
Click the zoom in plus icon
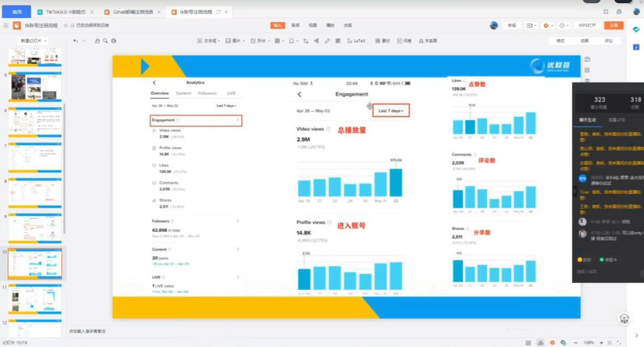(601, 343)
